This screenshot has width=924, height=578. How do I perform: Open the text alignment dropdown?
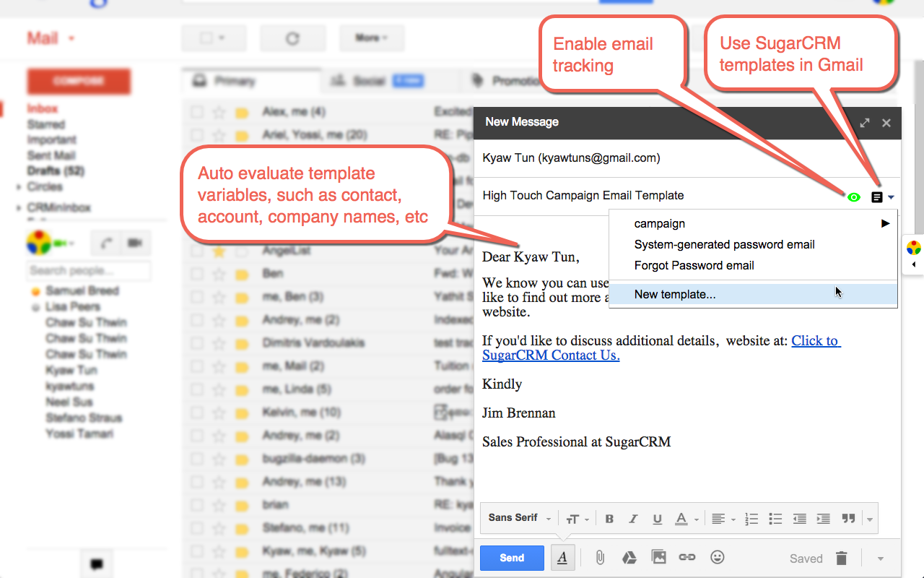[722, 519]
